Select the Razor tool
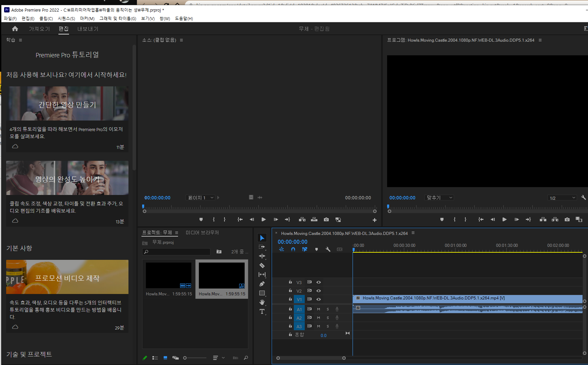This screenshot has width=588, height=365. [x=262, y=265]
